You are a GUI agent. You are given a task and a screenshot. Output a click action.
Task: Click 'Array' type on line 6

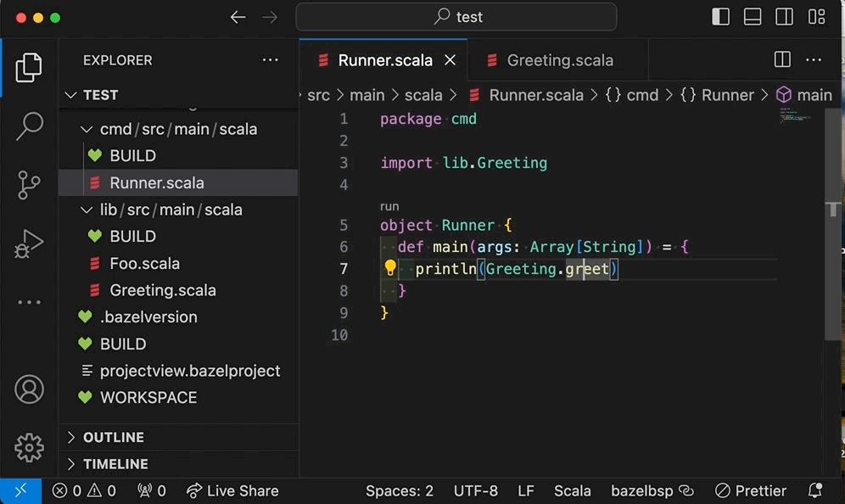click(551, 247)
